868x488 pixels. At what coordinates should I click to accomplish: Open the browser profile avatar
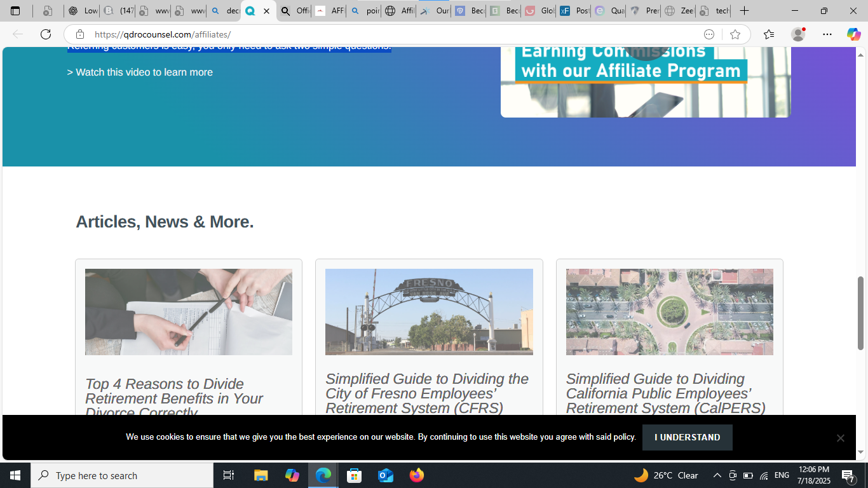pyautogui.click(x=798, y=34)
